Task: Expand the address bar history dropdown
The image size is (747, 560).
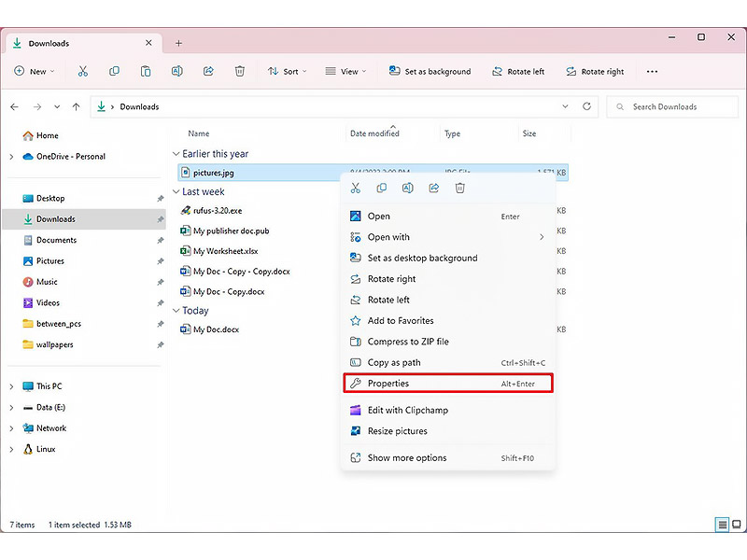Action: [566, 106]
